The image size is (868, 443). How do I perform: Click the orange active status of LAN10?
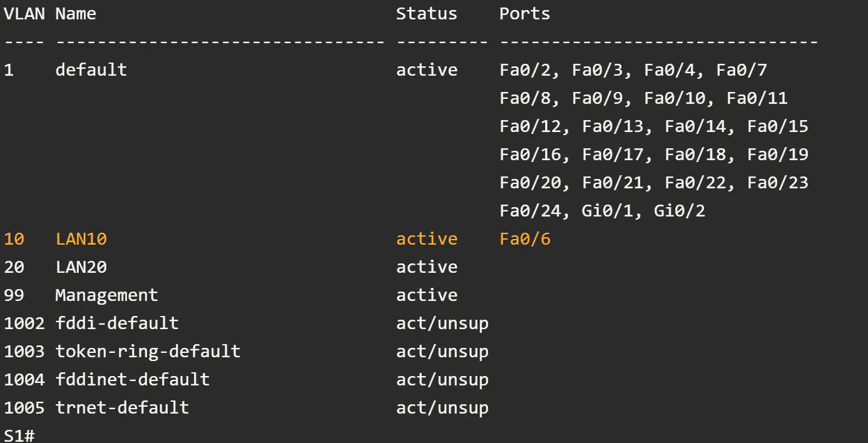click(427, 239)
